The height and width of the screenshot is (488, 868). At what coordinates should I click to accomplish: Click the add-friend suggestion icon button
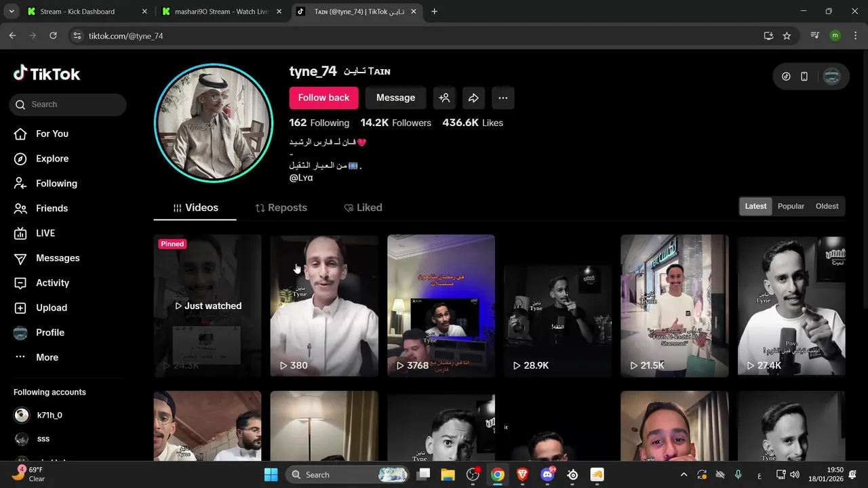point(444,98)
